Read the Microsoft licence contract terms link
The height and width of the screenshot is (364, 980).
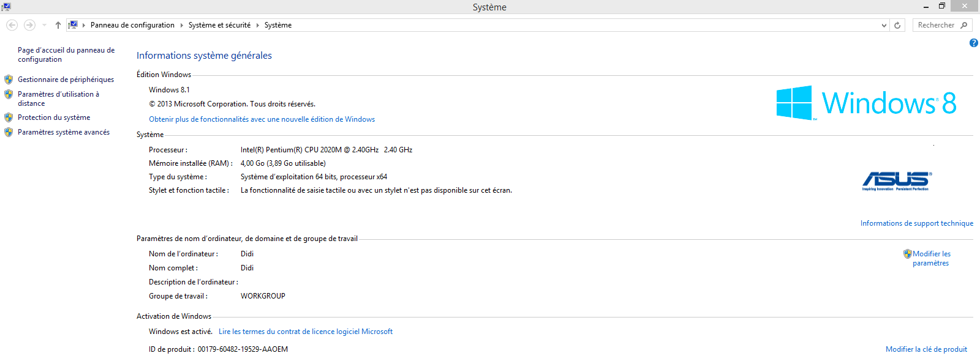click(306, 332)
